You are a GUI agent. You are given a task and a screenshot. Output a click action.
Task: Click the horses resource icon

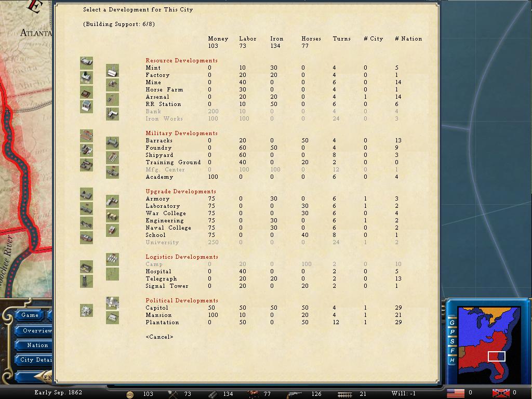click(253, 394)
